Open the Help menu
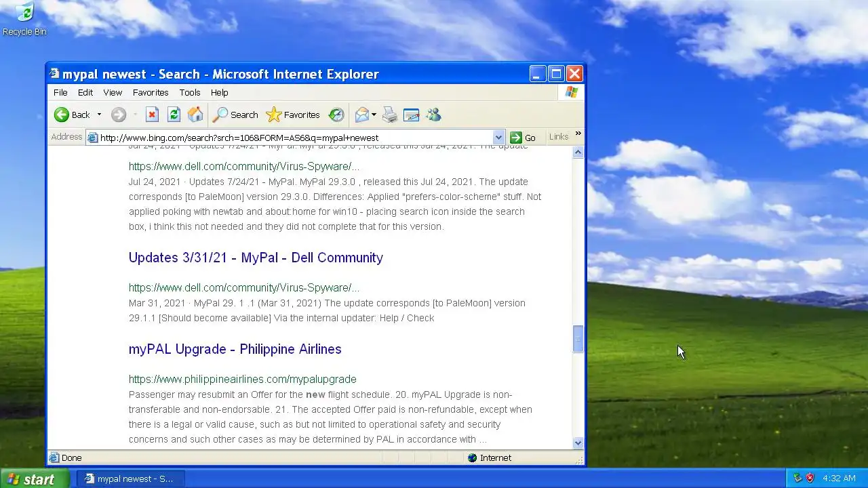Screen dimensions: 868x488 pos(219,92)
